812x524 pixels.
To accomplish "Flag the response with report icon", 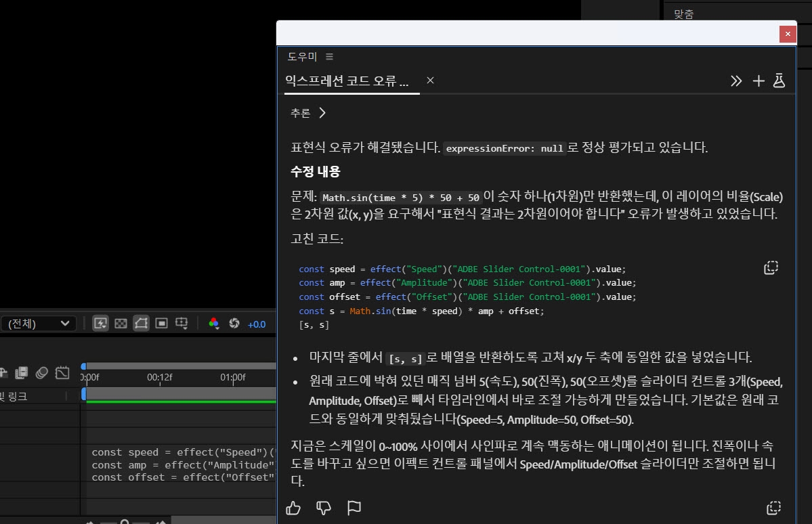I will pyautogui.click(x=354, y=508).
